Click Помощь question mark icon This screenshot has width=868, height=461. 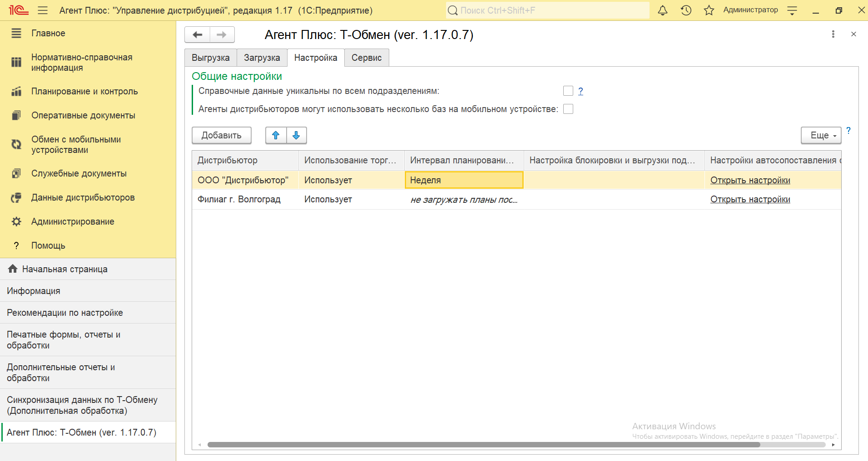coord(16,245)
